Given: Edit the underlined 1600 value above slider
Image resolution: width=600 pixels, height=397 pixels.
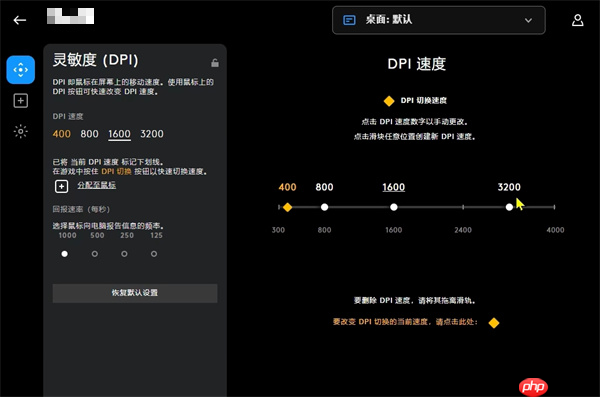Looking at the screenshot, I should (394, 187).
